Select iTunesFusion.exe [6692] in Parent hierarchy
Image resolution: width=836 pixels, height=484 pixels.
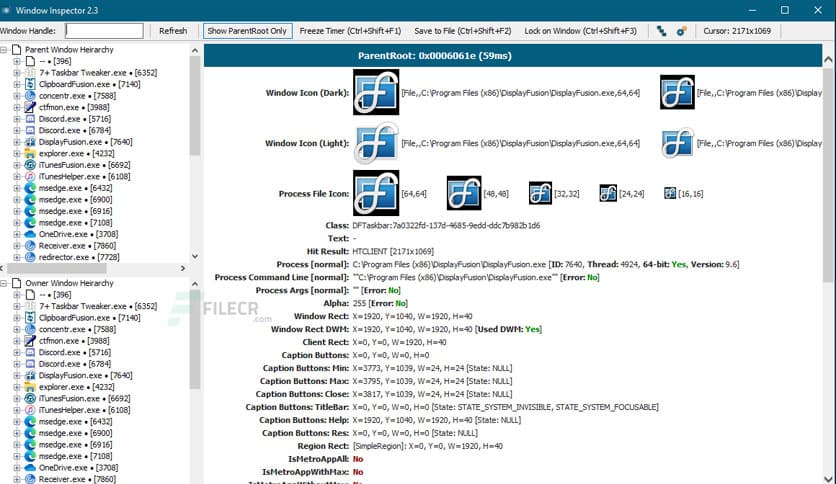(84, 165)
